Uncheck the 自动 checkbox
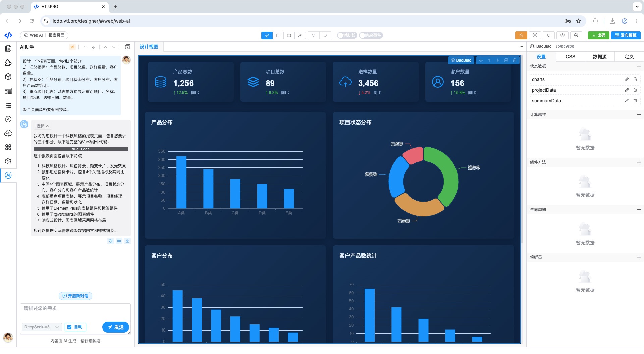 pos(69,327)
